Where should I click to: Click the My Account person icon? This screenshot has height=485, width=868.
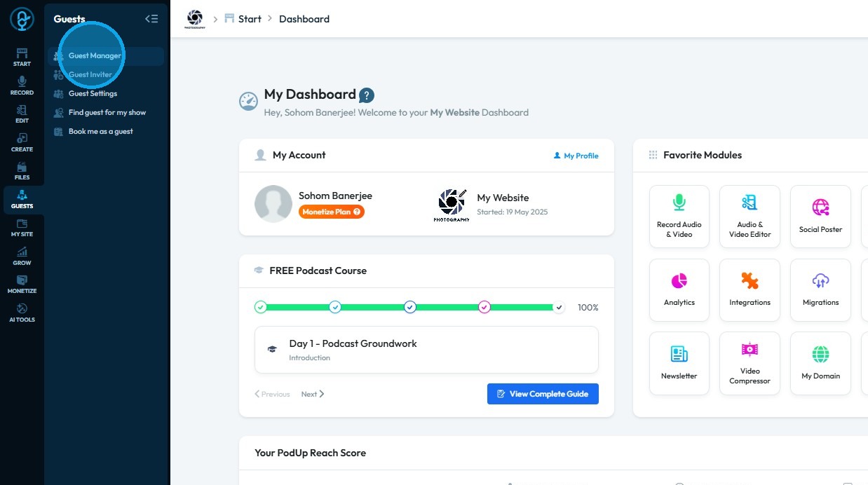point(260,156)
